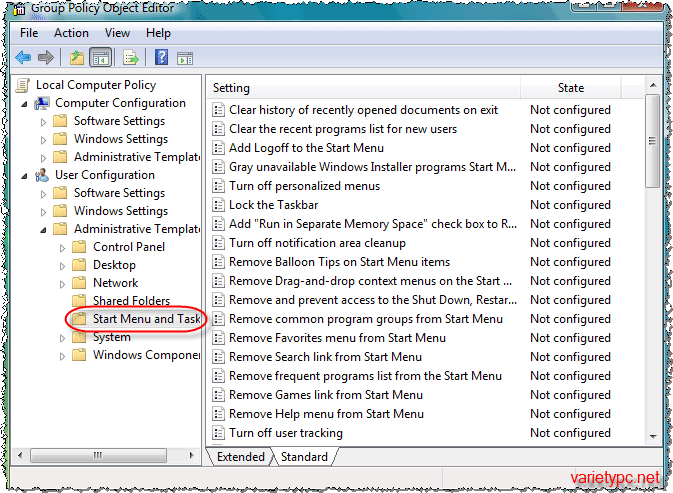673x493 pixels.
Task: Click the tree pane horizontal scrollbar thumb
Action: [x=98, y=455]
